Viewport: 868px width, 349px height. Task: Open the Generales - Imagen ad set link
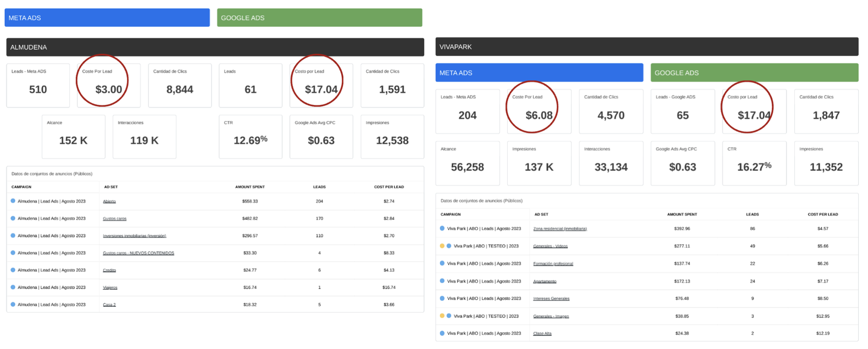(551, 316)
